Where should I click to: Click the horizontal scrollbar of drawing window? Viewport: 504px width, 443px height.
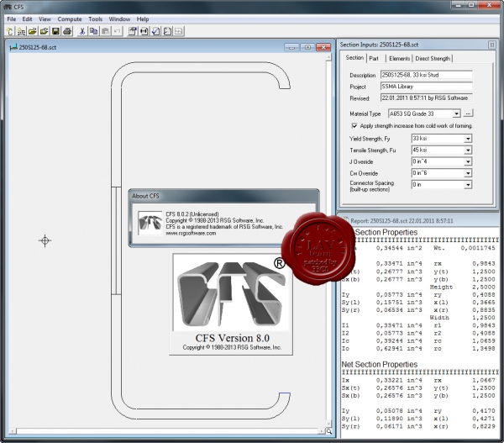pyautogui.click(x=169, y=431)
